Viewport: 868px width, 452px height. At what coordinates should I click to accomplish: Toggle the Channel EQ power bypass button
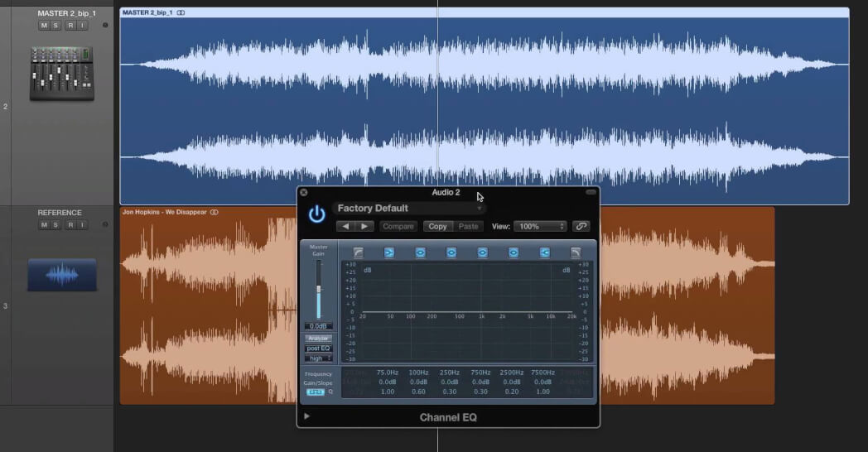[316, 214]
